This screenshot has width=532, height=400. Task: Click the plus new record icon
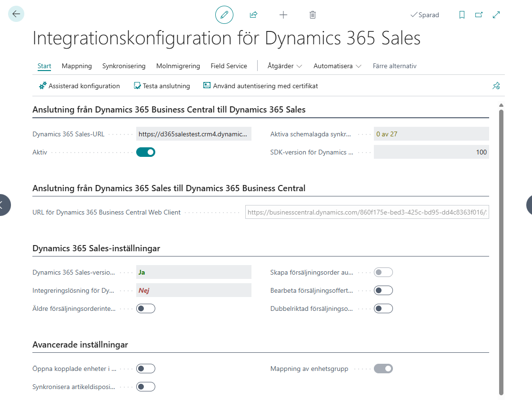coord(283,15)
